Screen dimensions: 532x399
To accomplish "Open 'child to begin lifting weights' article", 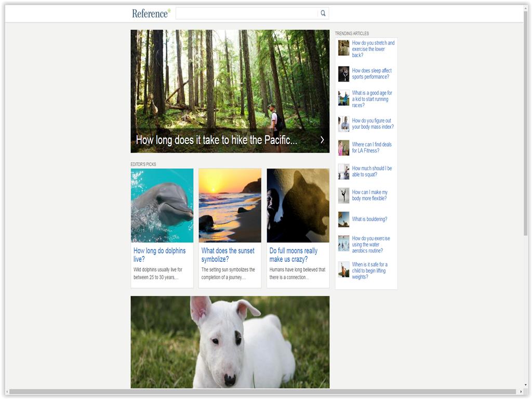I will pos(369,270).
